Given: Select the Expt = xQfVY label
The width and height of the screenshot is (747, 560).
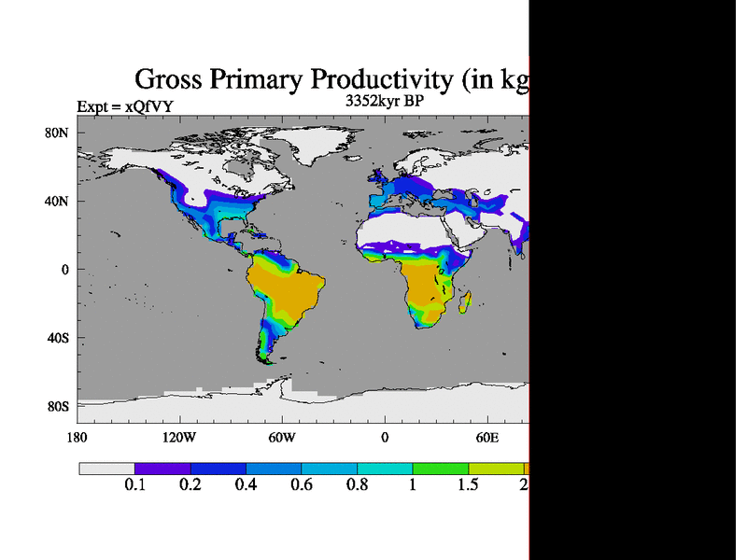Looking at the screenshot, I should tap(124, 107).
